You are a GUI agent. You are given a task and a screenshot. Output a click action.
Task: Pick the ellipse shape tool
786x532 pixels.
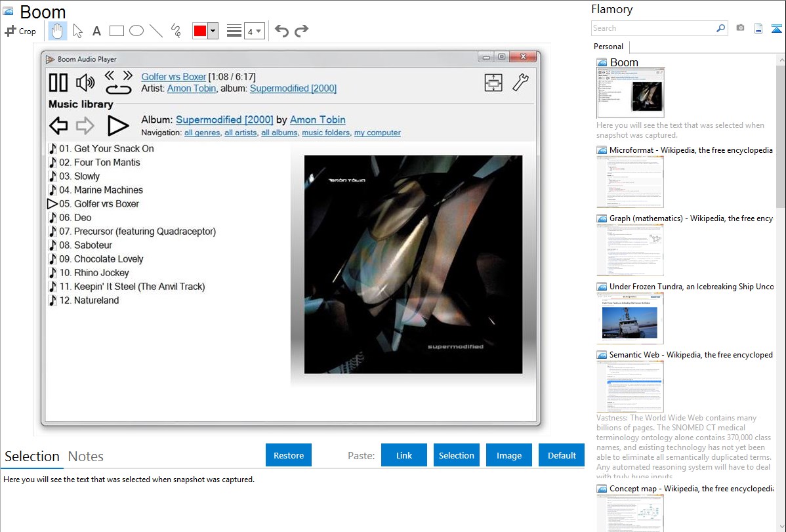[136, 31]
